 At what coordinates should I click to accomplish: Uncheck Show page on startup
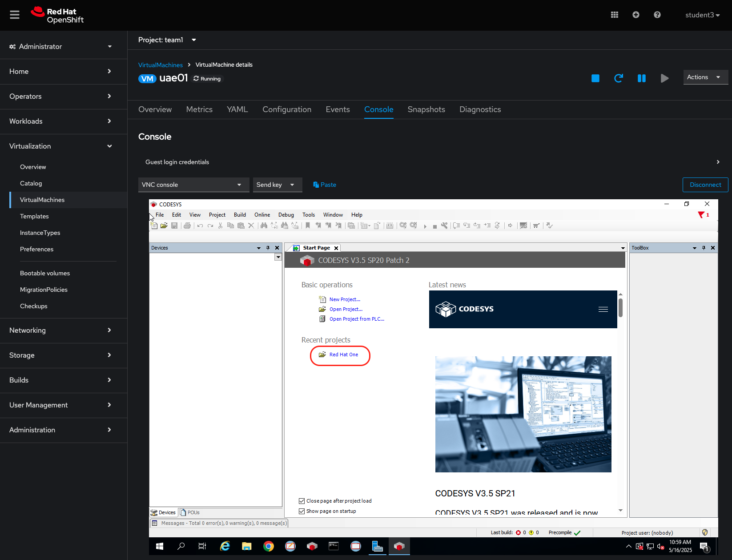[302, 511]
